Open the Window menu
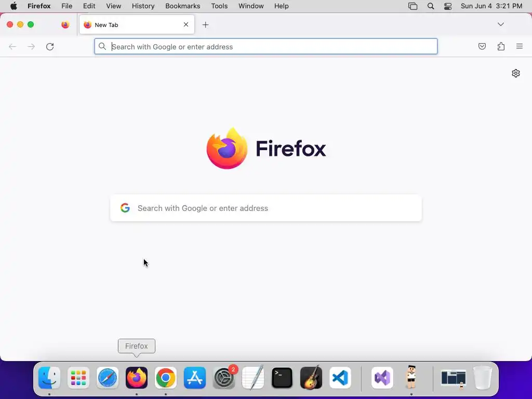This screenshot has height=399, width=532. (x=251, y=6)
